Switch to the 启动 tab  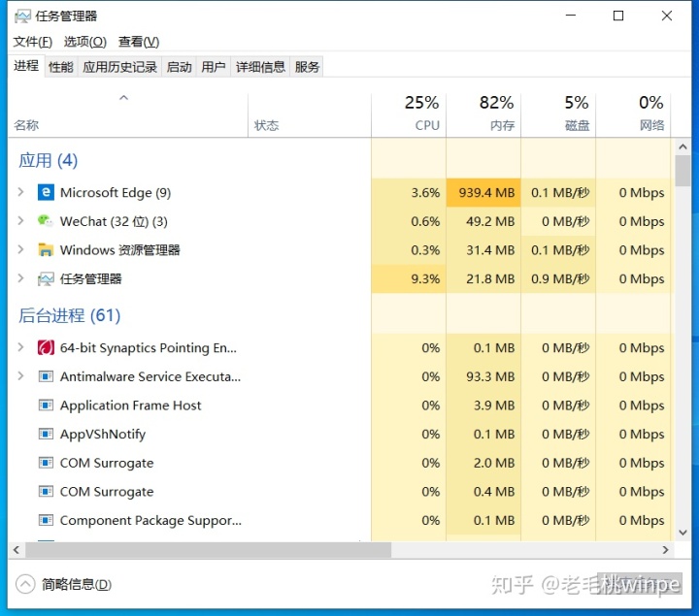180,67
